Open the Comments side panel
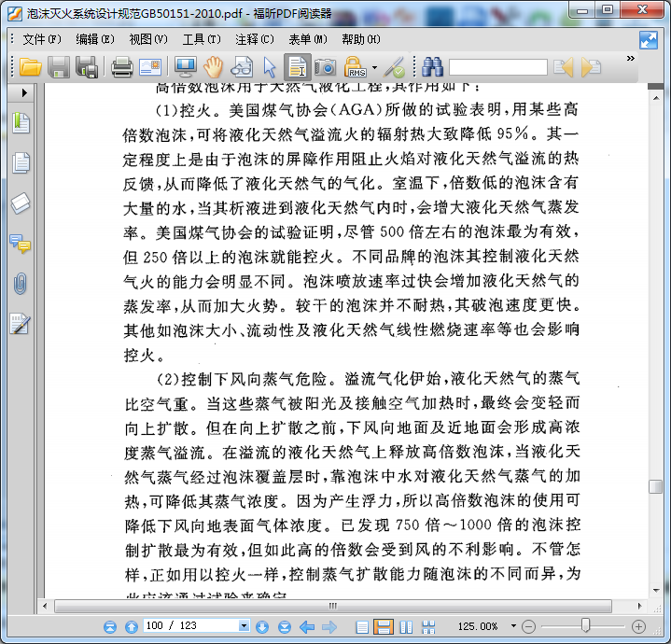The image size is (671, 644). coord(21,244)
